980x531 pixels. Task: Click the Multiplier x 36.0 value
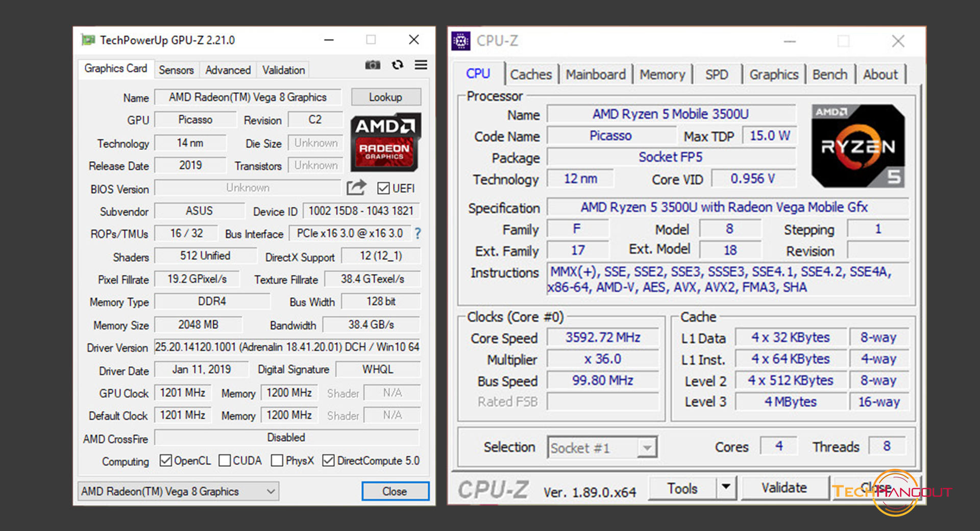(x=603, y=359)
